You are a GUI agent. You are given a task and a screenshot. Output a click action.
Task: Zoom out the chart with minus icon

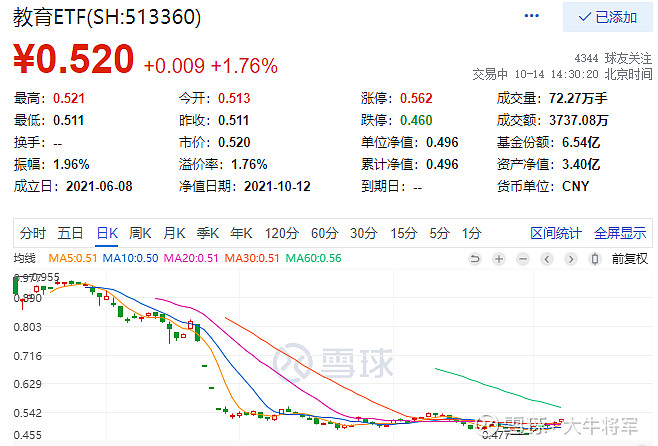point(523,259)
